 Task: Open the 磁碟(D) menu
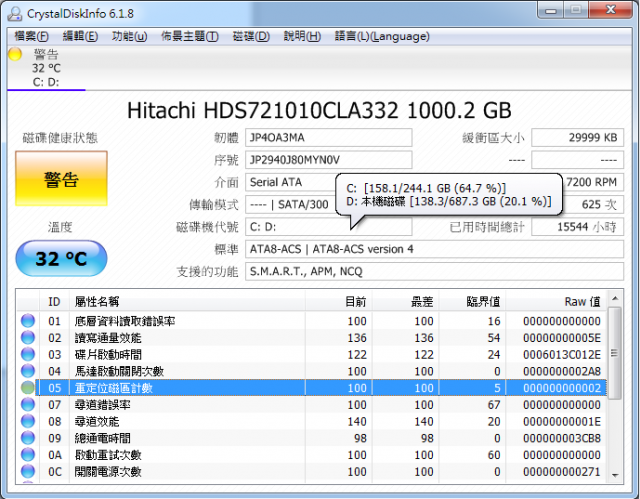point(251,36)
